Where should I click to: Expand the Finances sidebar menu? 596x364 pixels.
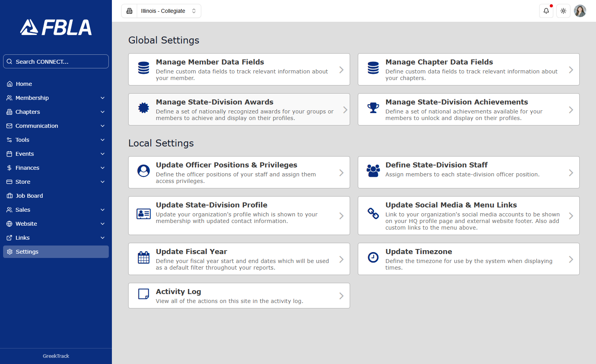click(56, 168)
